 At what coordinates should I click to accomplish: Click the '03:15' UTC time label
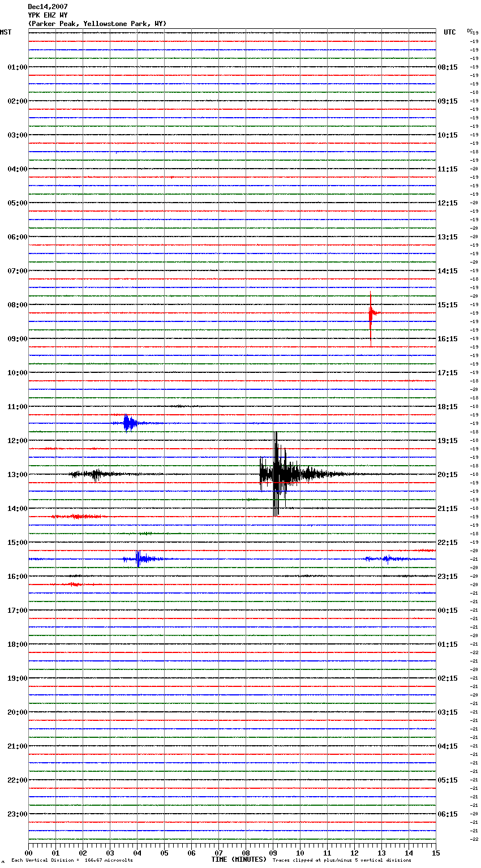pyautogui.click(x=448, y=712)
